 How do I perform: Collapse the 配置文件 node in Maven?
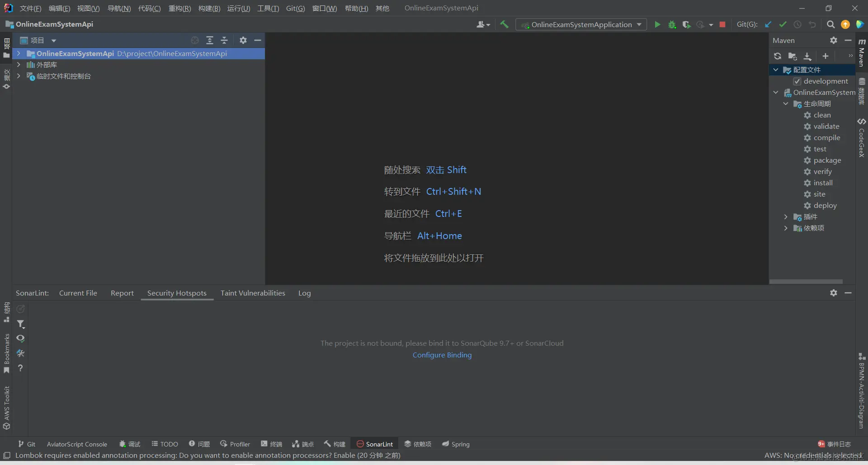point(776,70)
